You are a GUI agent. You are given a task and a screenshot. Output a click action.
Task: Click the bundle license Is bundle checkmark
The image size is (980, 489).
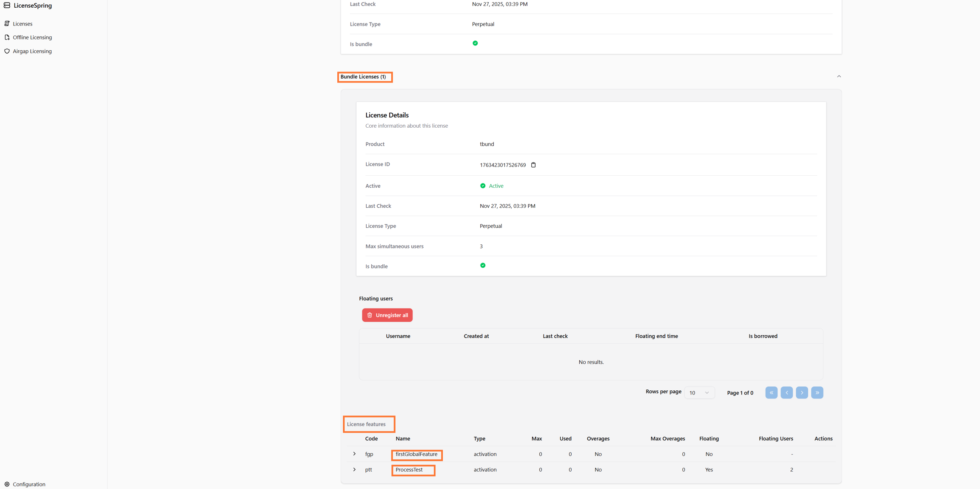click(x=483, y=266)
